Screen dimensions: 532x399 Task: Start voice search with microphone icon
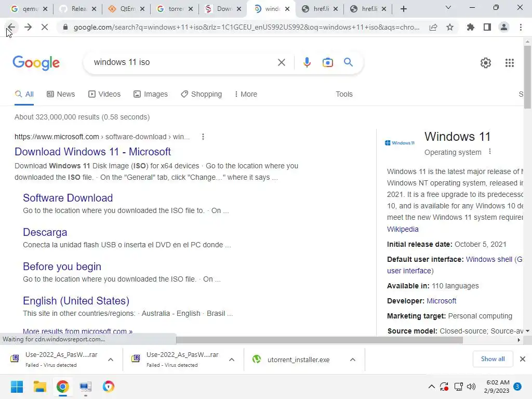(307, 62)
